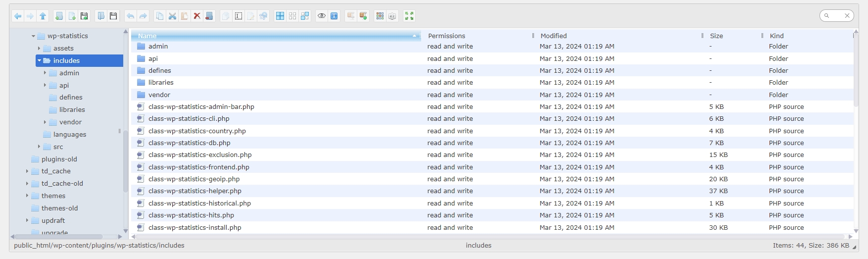Image resolution: width=868 pixels, height=259 pixels.
Task: Deselect all items using select-none icon
Action: 292,16
